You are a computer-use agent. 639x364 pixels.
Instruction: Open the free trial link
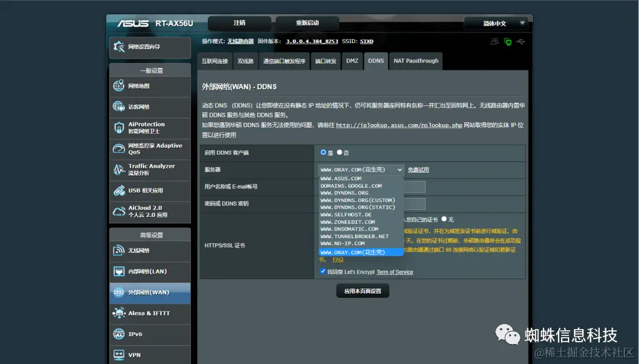[418, 170]
